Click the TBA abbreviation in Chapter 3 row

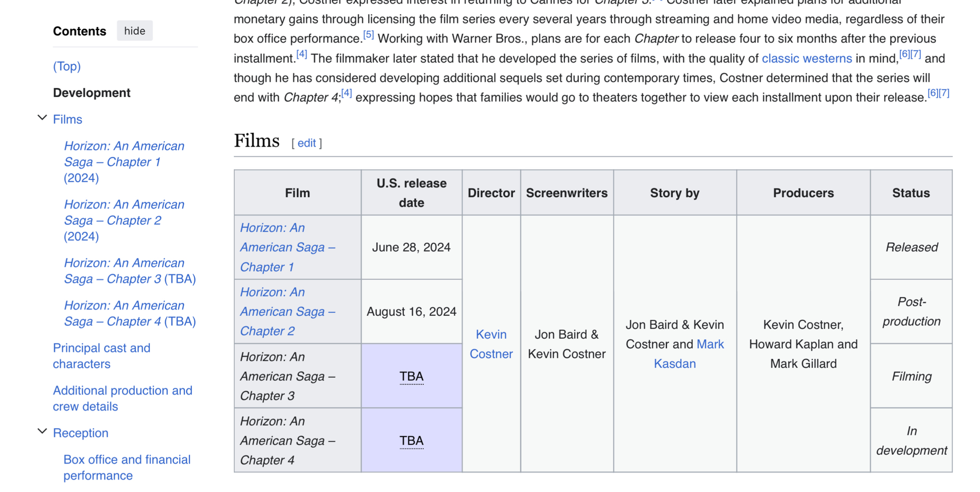[411, 377]
